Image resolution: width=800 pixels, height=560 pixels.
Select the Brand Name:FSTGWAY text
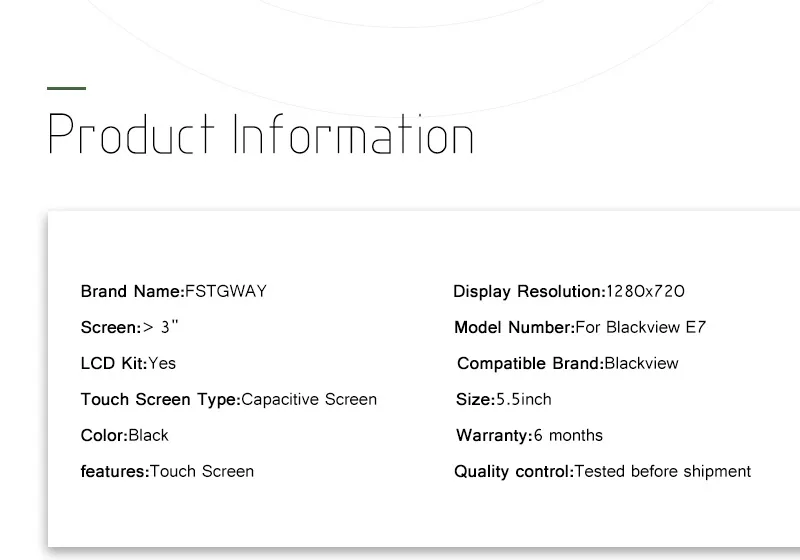(173, 291)
